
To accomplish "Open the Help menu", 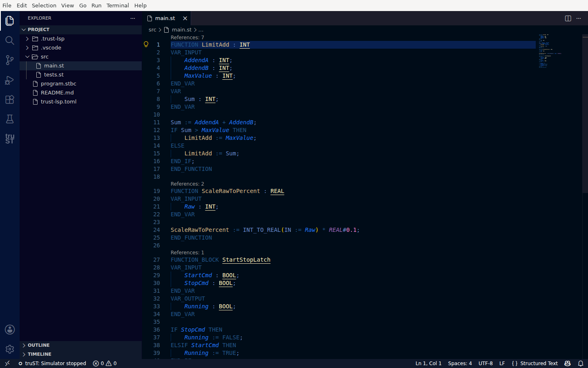I will click(140, 5).
